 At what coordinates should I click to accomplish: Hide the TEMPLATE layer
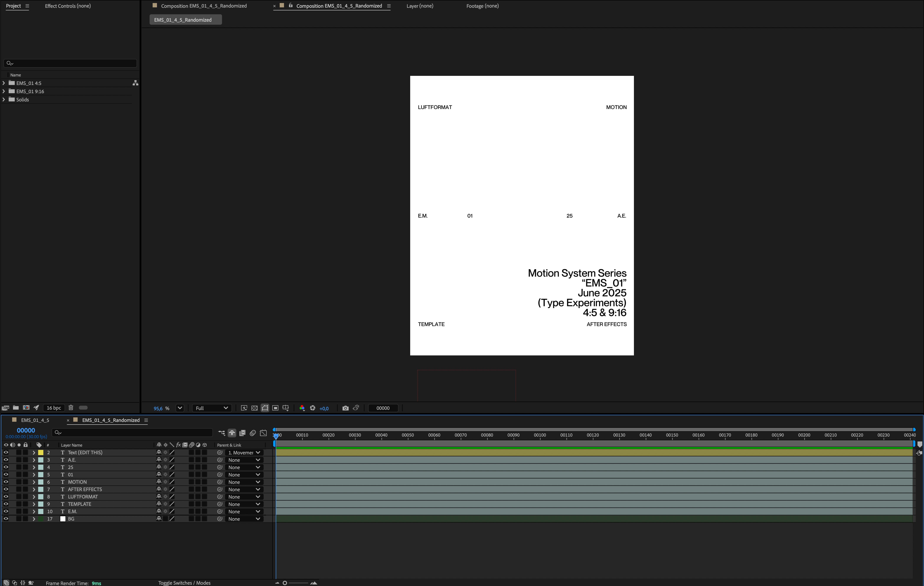(6, 504)
